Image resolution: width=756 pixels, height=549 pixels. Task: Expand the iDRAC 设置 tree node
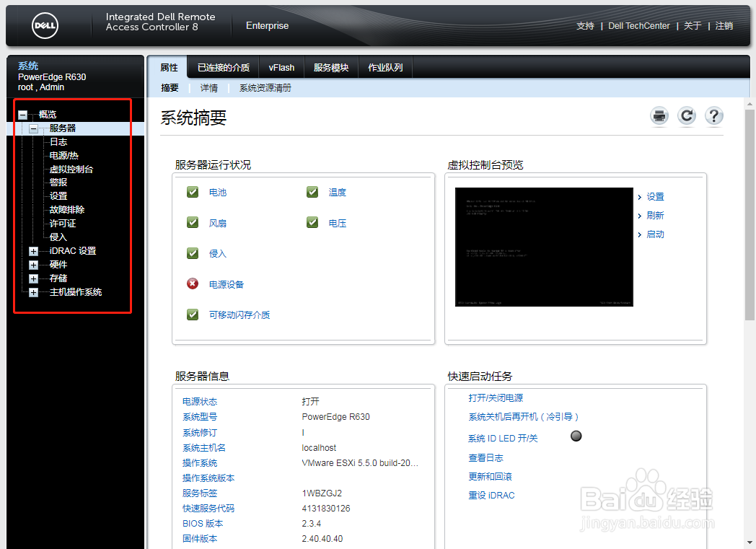[33, 251]
